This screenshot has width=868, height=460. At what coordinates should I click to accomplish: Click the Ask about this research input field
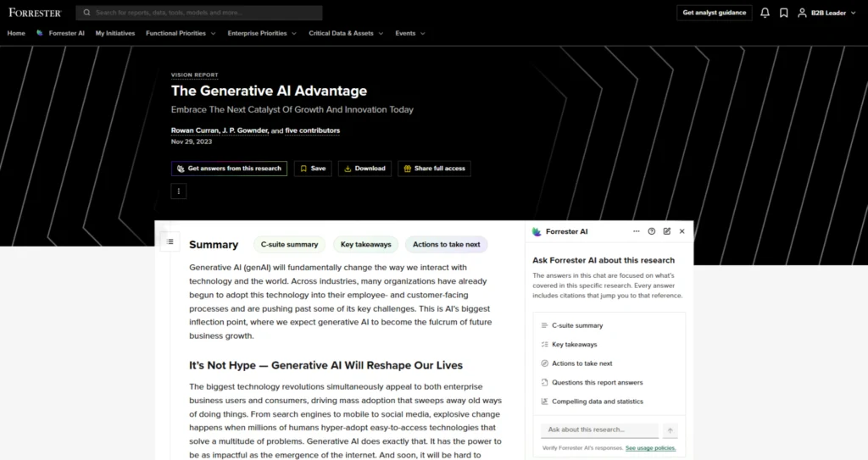[x=599, y=430]
